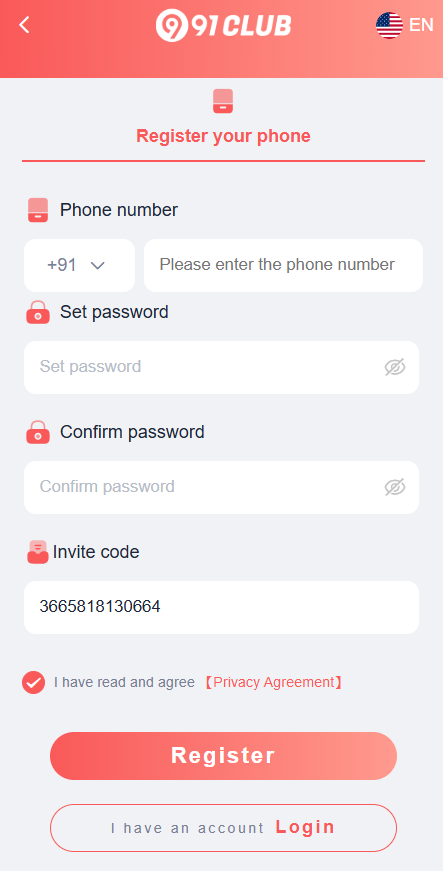Go back using the header arrow

24,25
